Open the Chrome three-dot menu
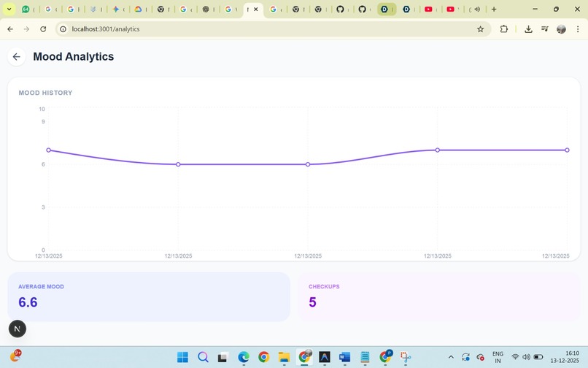This screenshot has height=368, width=588. (x=578, y=29)
